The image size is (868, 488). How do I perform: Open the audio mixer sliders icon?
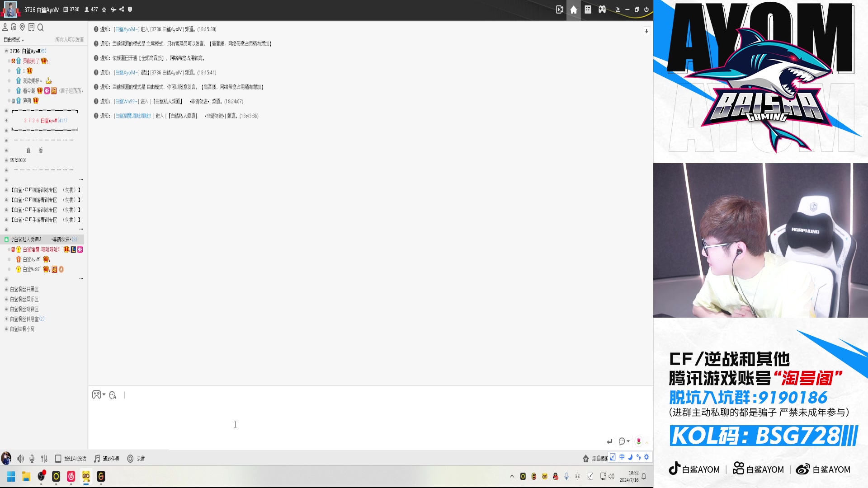[x=44, y=459]
